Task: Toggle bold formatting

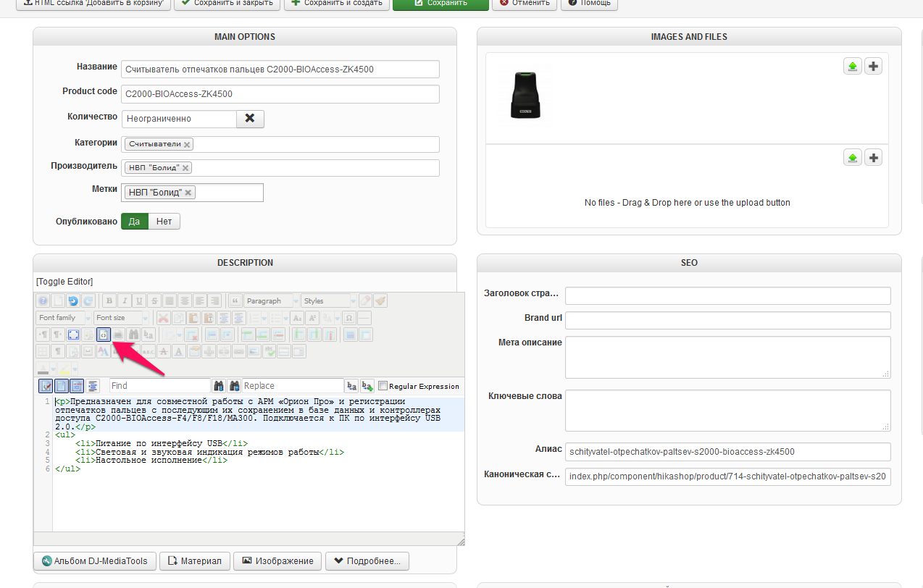Action: (x=109, y=301)
